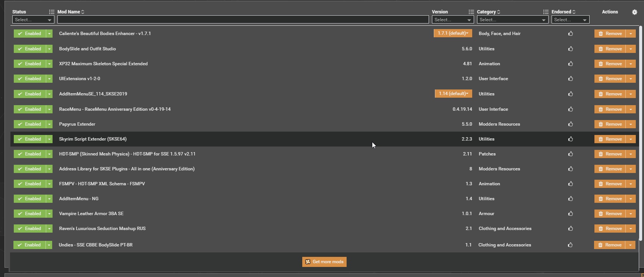Open table settings gear icon

pyautogui.click(x=634, y=12)
